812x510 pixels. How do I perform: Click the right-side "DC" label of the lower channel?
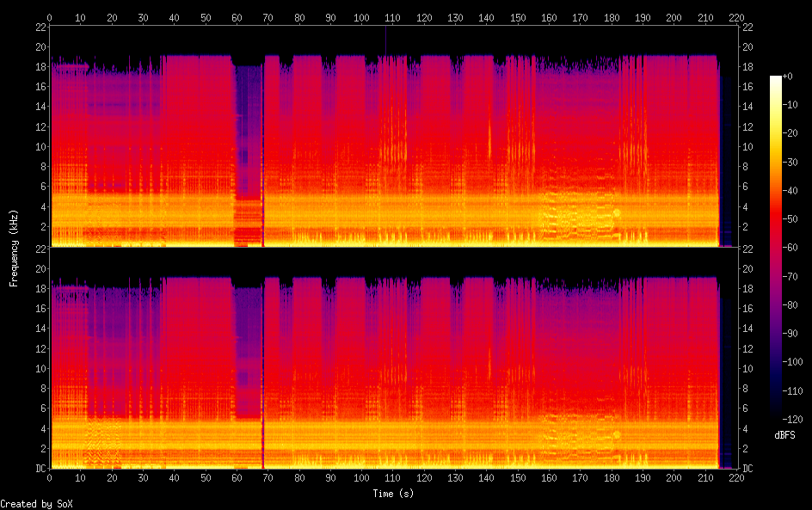coord(747,469)
